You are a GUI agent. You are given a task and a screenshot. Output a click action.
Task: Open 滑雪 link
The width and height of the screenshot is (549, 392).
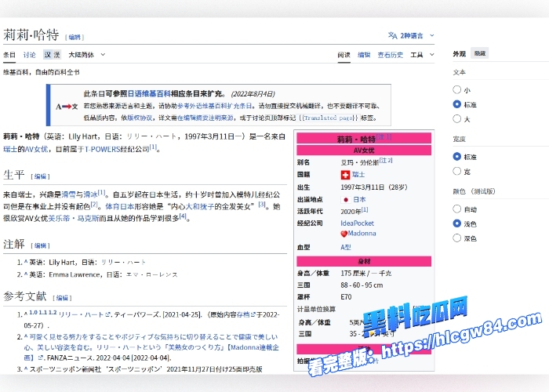click(x=69, y=194)
